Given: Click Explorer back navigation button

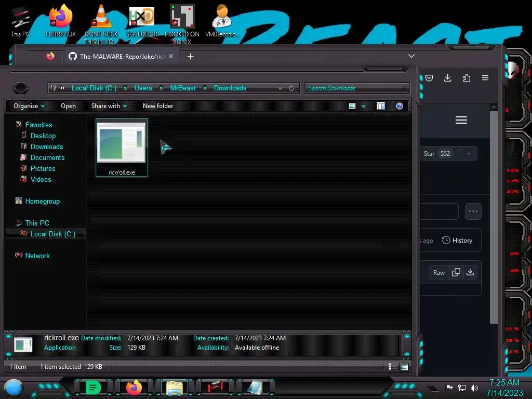Looking at the screenshot, I should (21, 88).
